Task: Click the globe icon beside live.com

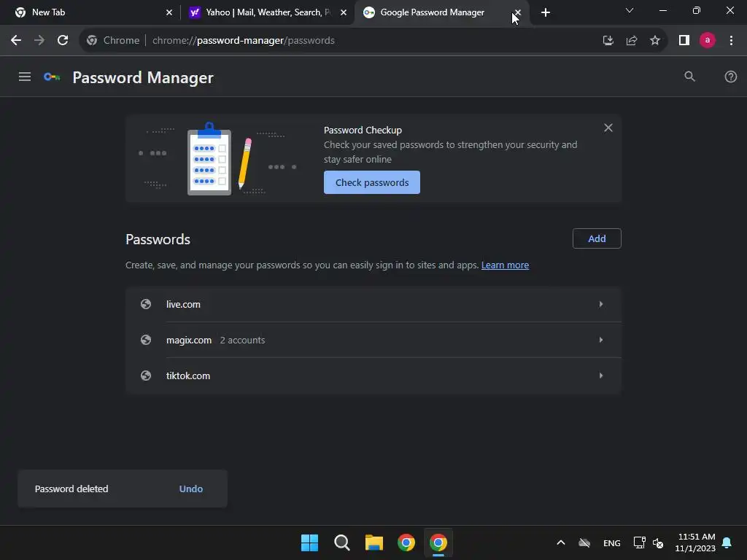Action: 146,304
